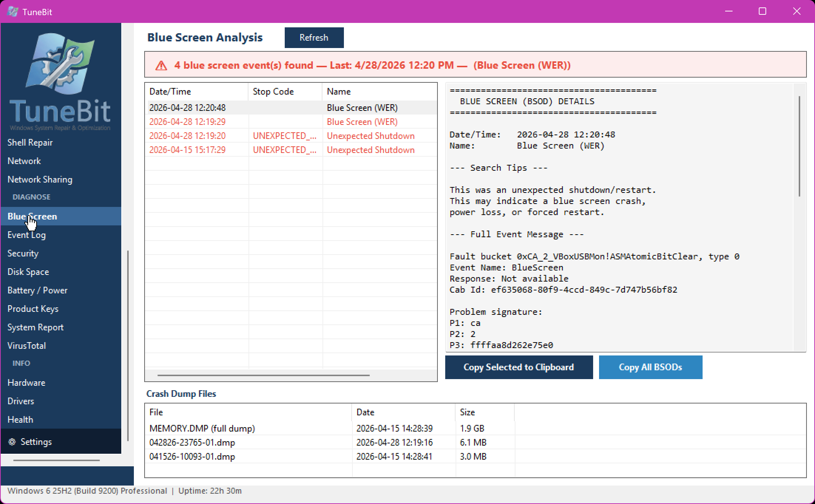815x504 pixels.
Task: Refresh the Blue Screen Analysis
Action: coord(314,37)
